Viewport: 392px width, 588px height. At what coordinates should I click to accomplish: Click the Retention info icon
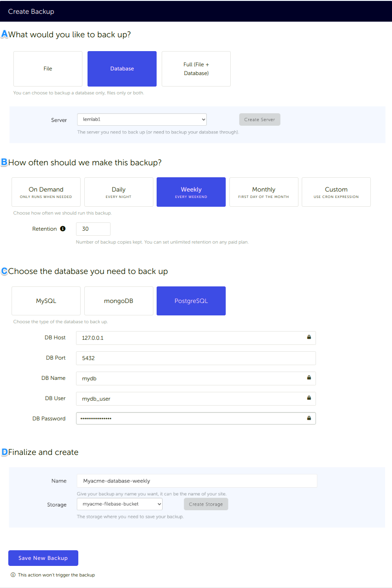(63, 229)
